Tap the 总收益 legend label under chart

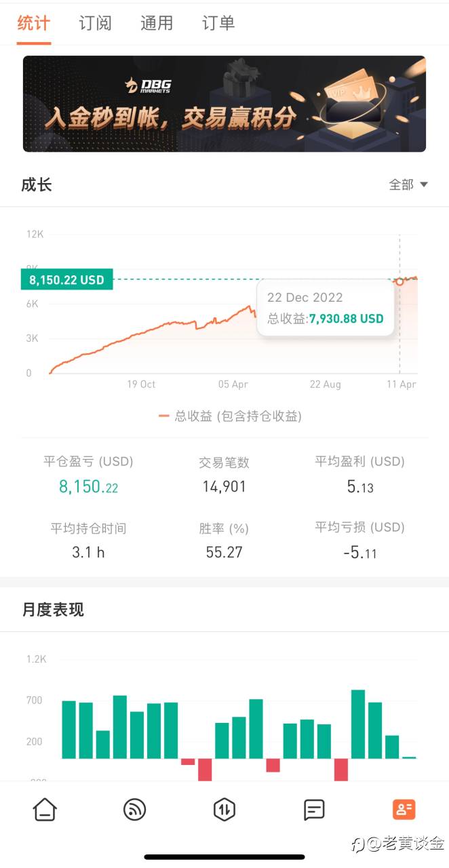click(x=231, y=416)
